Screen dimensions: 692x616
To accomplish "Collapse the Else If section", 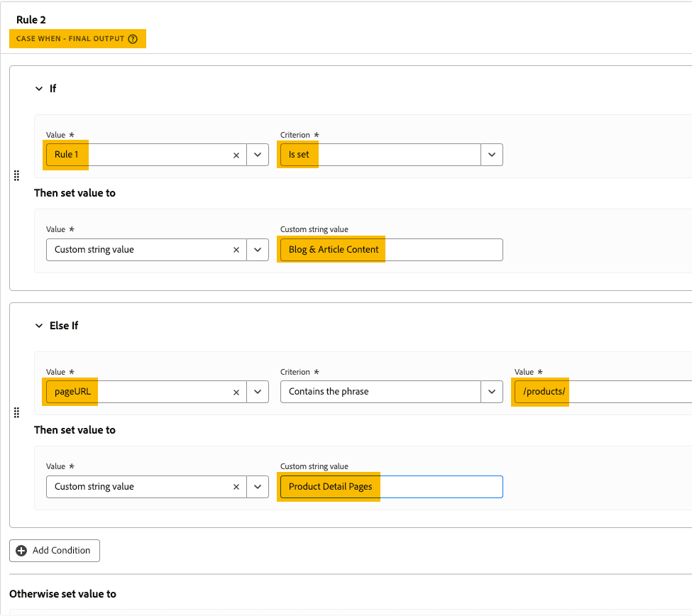I will pyautogui.click(x=39, y=326).
